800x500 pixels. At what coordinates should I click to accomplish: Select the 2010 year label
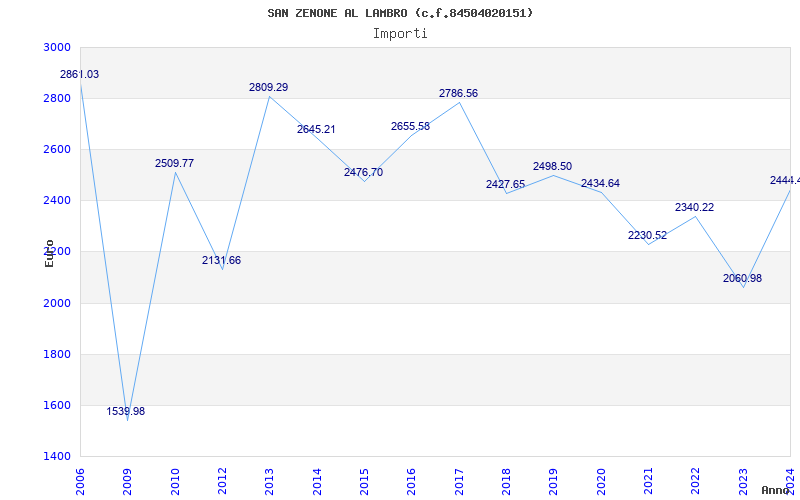(x=174, y=481)
